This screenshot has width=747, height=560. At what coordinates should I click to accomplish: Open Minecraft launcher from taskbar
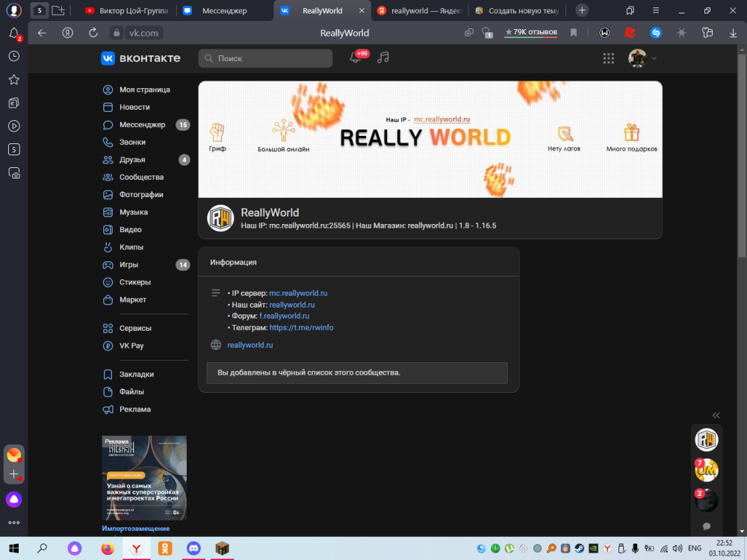pyautogui.click(x=222, y=549)
